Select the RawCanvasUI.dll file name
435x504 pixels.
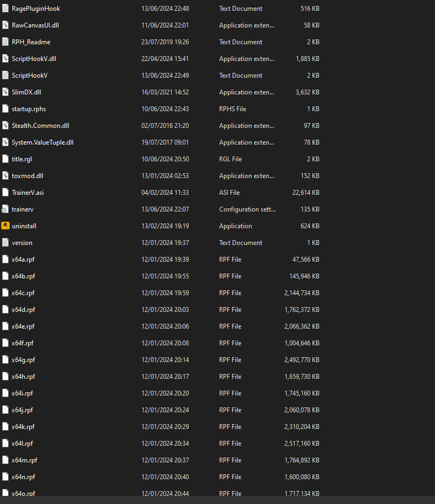(x=36, y=25)
